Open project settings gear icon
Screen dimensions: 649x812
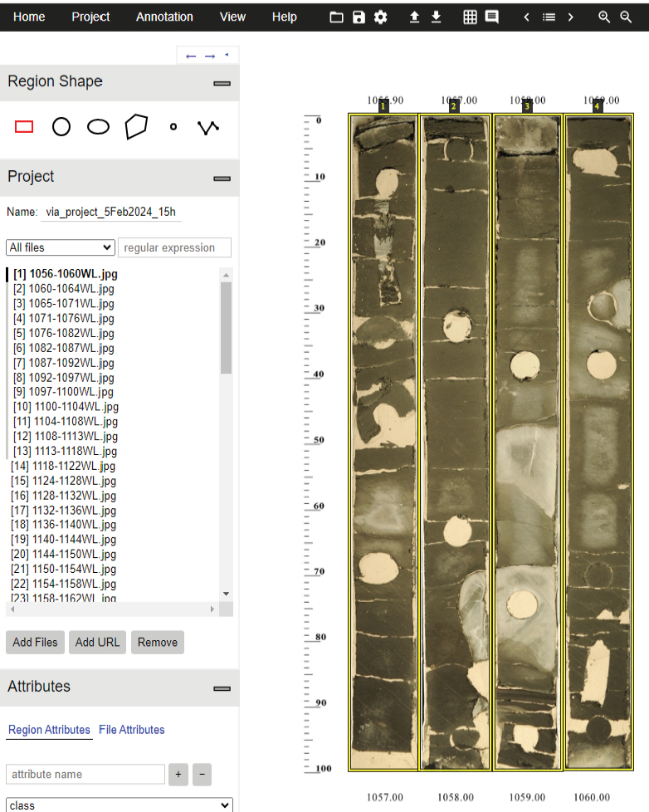(380, 17)
